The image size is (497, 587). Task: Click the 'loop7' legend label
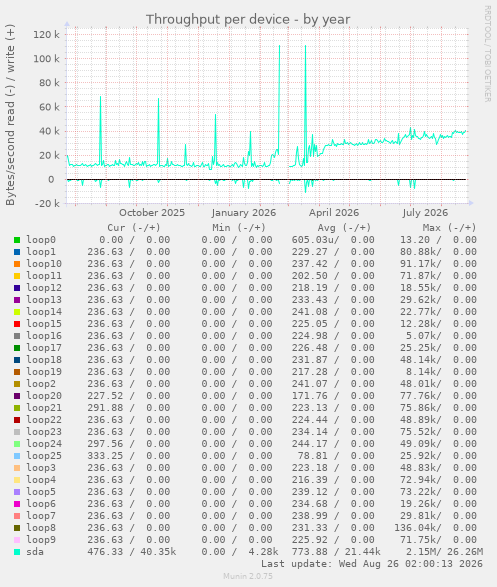41,516
